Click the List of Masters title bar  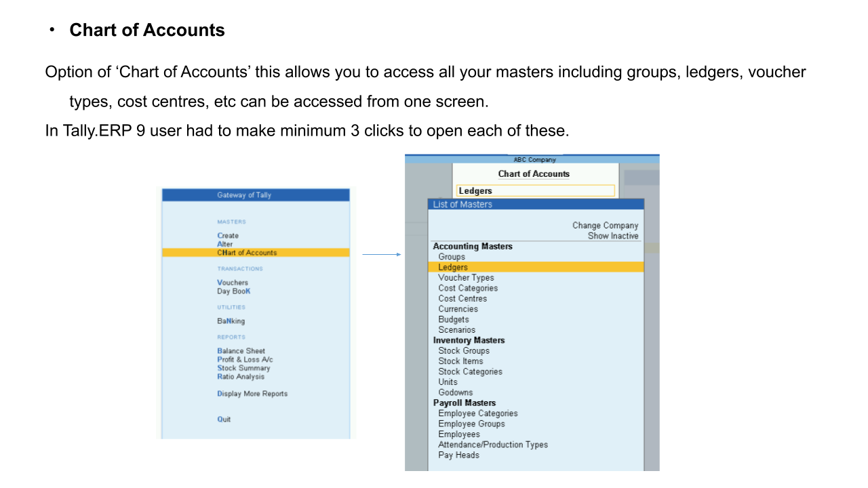coord(536,204)
